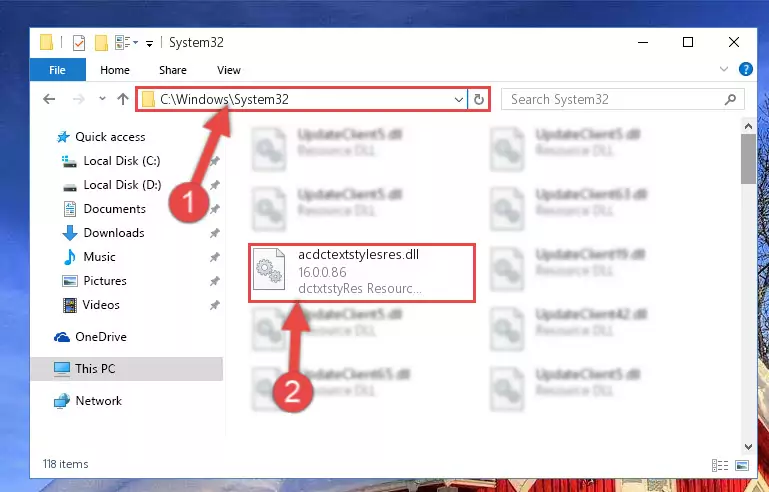The width and height of the screenshot is (769, 492).
Task: Click the version text 16.0.0.86
Action: tap(322, 272)
